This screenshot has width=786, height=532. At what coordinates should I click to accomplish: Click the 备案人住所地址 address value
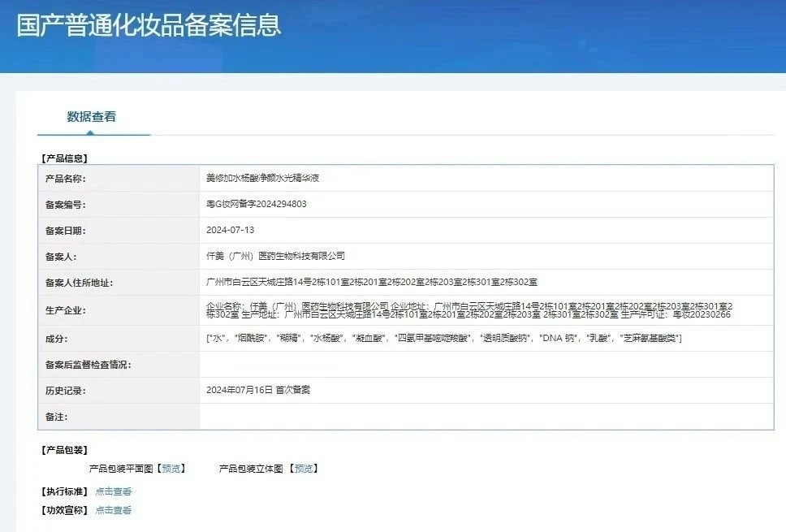pos(371,283)
